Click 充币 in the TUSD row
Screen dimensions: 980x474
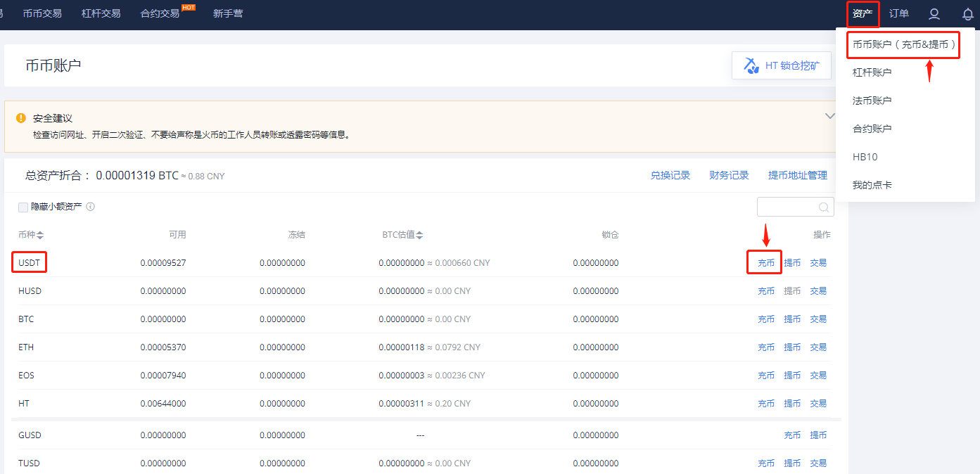766,463
